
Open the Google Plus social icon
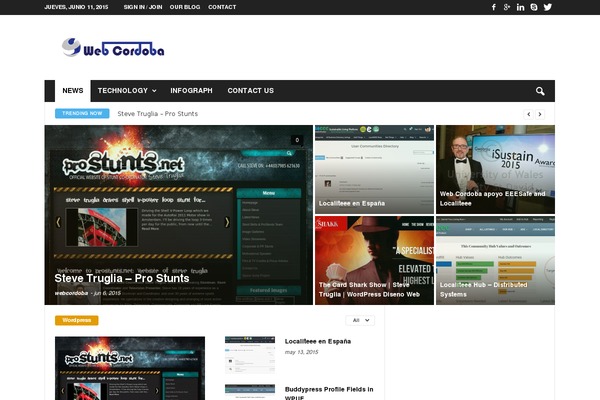[507, 7]
